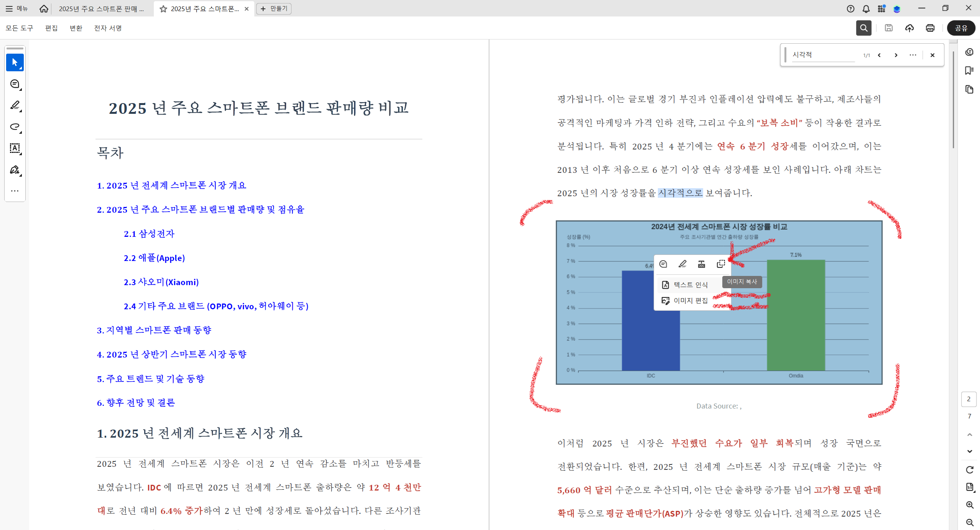This screenshot has height=530, width=980.
Task: Click the print icon in the top toolbar
Action: (x=930, y=28)
